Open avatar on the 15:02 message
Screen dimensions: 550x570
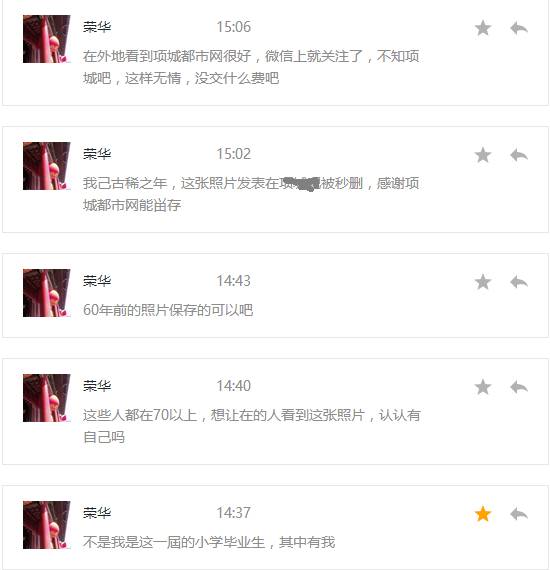tap(47, 166)
